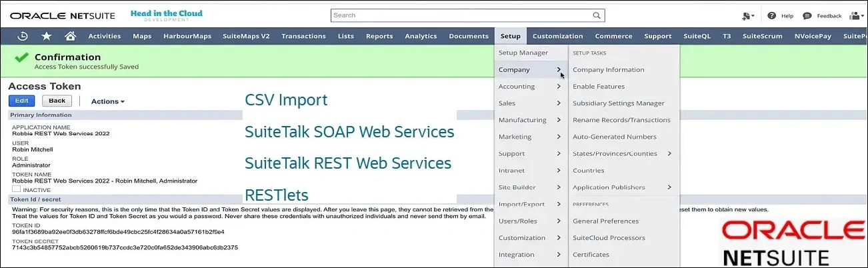Open the SuiteMaps V2 menu
The height and width of the screenshot is (268, 868).
coord(245,36)
